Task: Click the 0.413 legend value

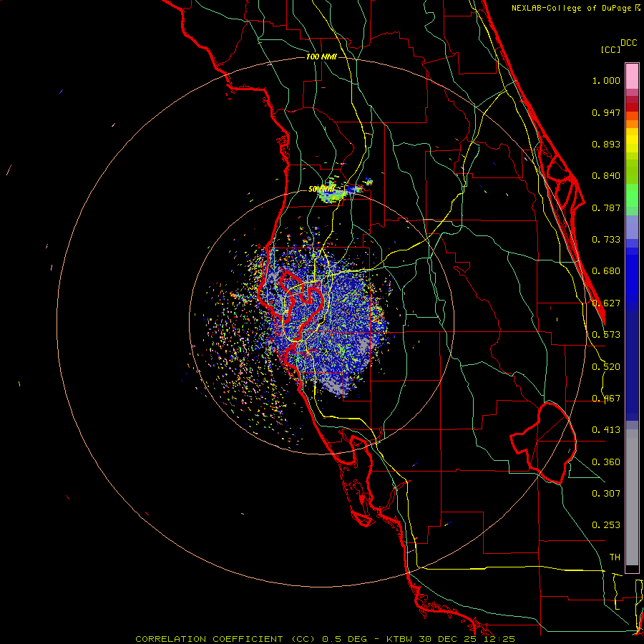Action: [x=606, y=430]
